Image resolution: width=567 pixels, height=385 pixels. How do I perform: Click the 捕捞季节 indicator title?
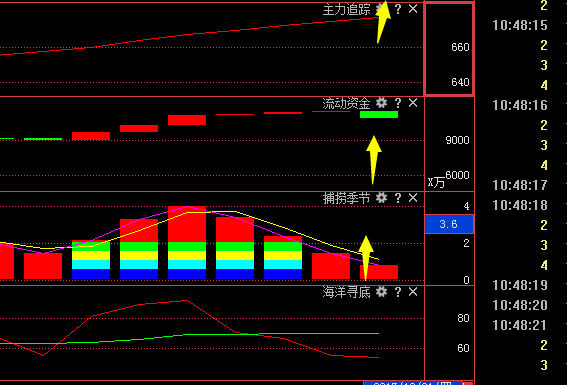346,198
